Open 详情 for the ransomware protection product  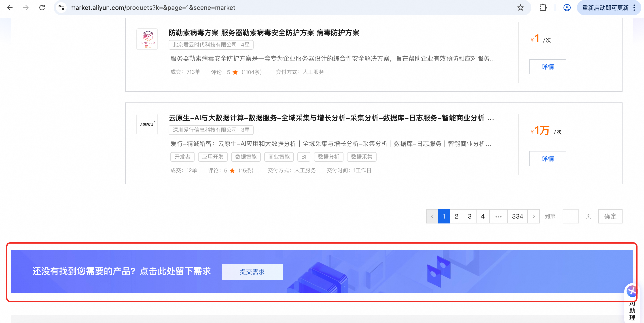(547, 66)
